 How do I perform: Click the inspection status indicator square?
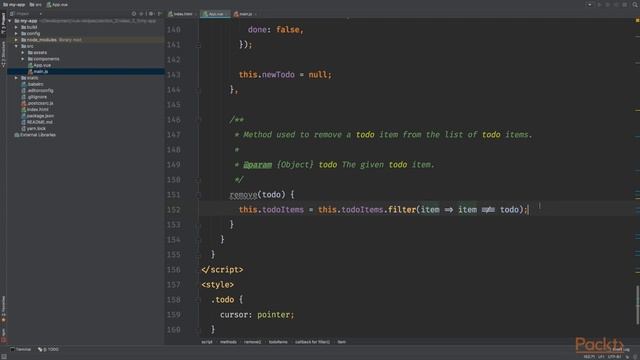pyautogui.click(x=637, y=20)
